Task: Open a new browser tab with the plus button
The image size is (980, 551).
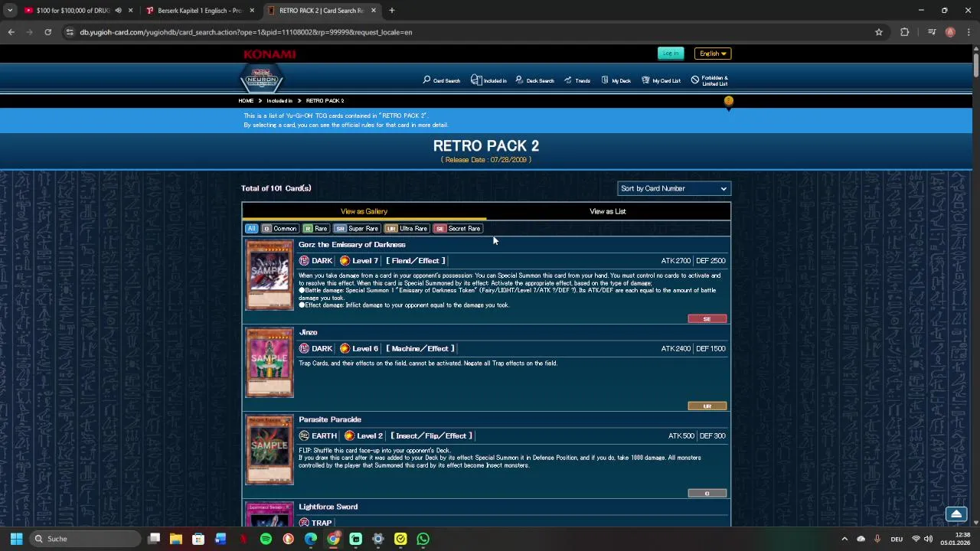Action: [x=392, y=11]
